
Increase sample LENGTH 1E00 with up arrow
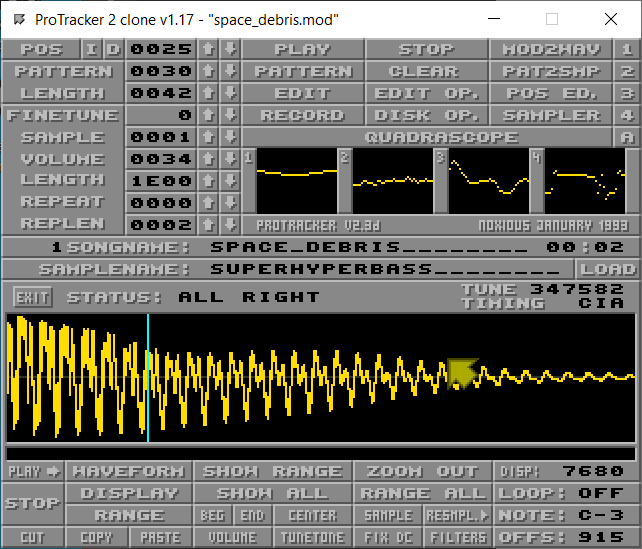tap(208, 181)
